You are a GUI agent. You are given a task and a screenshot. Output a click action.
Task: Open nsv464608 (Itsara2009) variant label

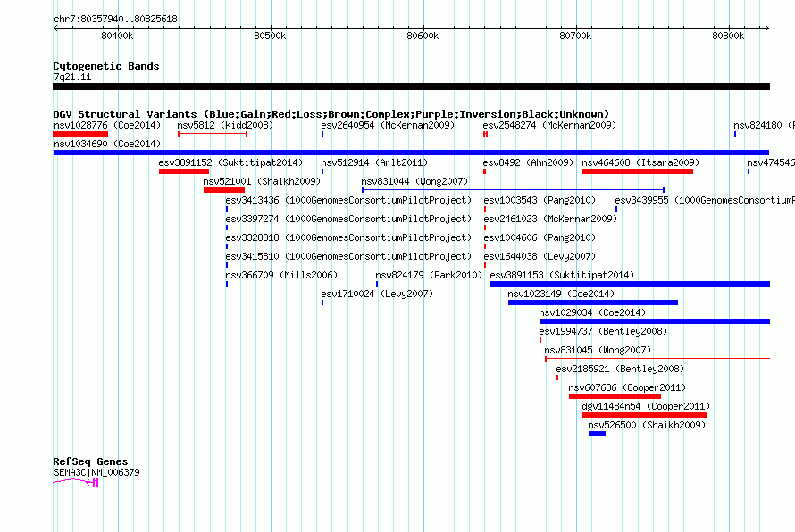pyautogui.click(x=640, y=162)
